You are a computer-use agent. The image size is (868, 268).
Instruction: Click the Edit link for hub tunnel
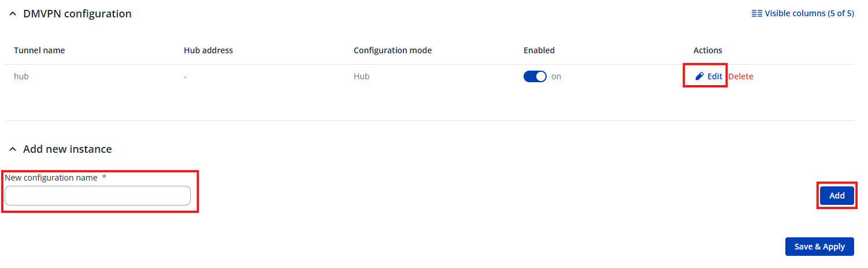point(714,76)
